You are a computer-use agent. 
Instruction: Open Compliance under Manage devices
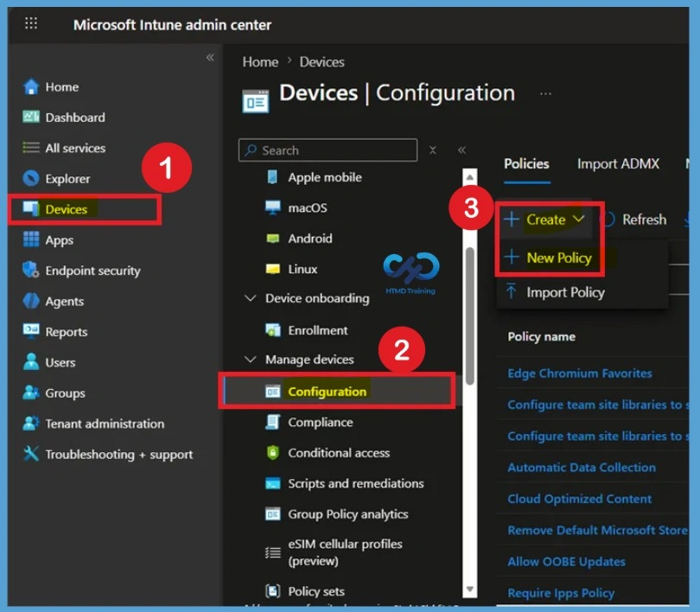click(320, 423)
